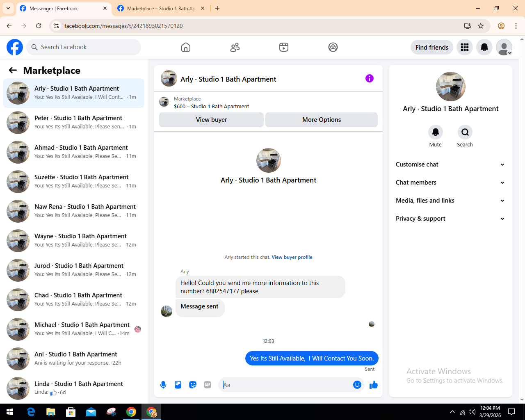Viewport: 525px width, 420px height.
Task: Select the "Yes Its Still Available" sent message
Action: tap(312, 358)
